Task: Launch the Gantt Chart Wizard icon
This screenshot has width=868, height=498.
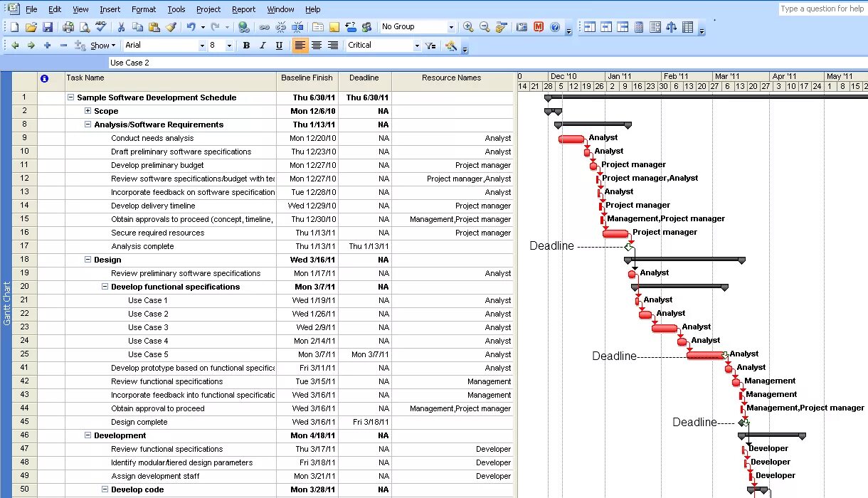Action: (x=451, y=46)
